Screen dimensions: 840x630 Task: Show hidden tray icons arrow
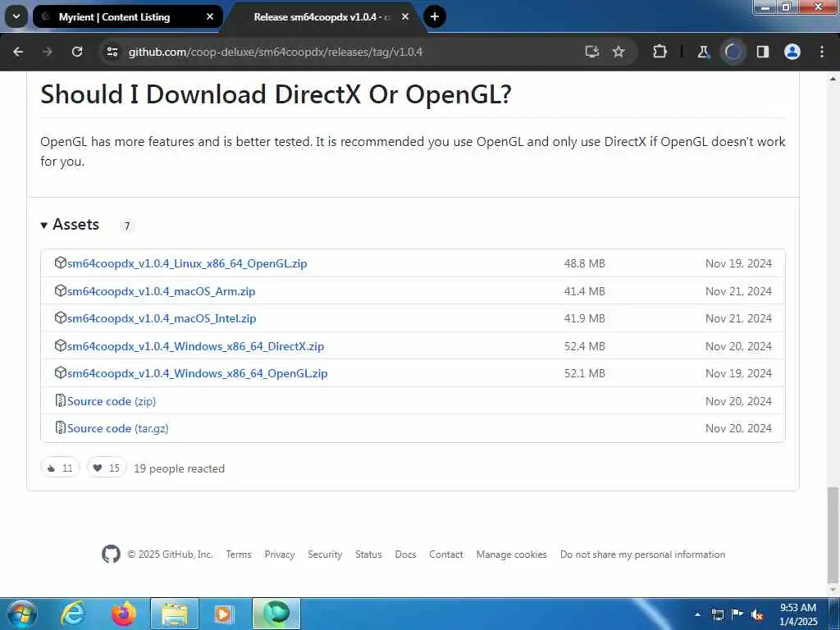pos(697,614)
